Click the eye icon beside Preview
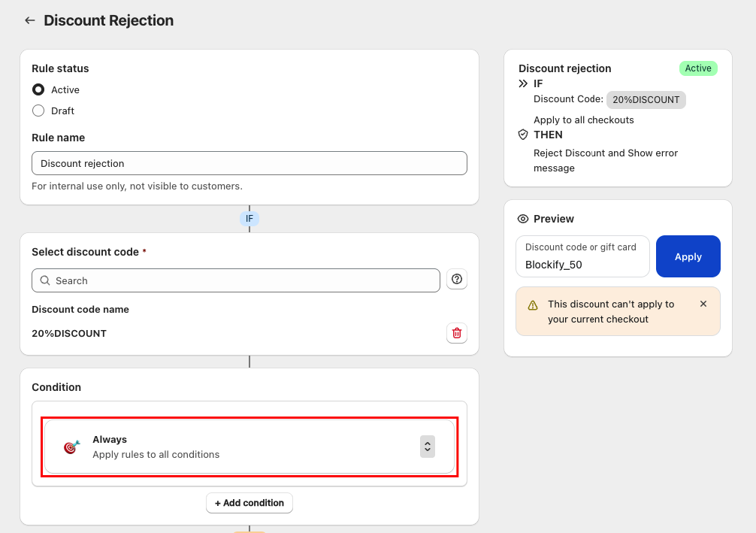 (x=522, y=219)
